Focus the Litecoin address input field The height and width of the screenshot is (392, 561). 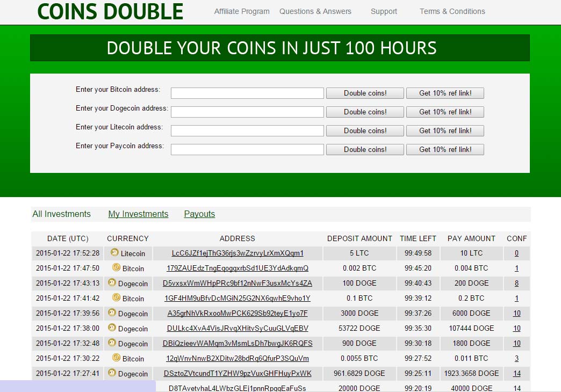coord(247,130)
